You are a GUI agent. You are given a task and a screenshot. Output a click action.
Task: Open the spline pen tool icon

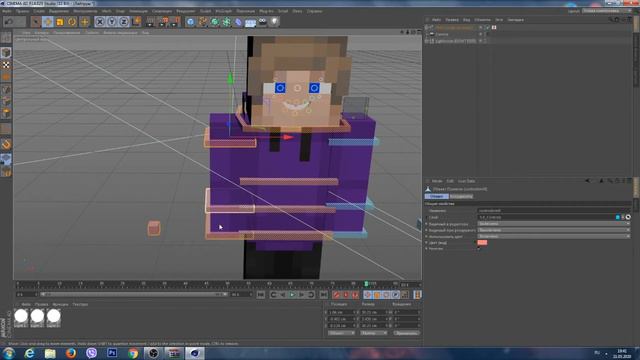(202, 22)
